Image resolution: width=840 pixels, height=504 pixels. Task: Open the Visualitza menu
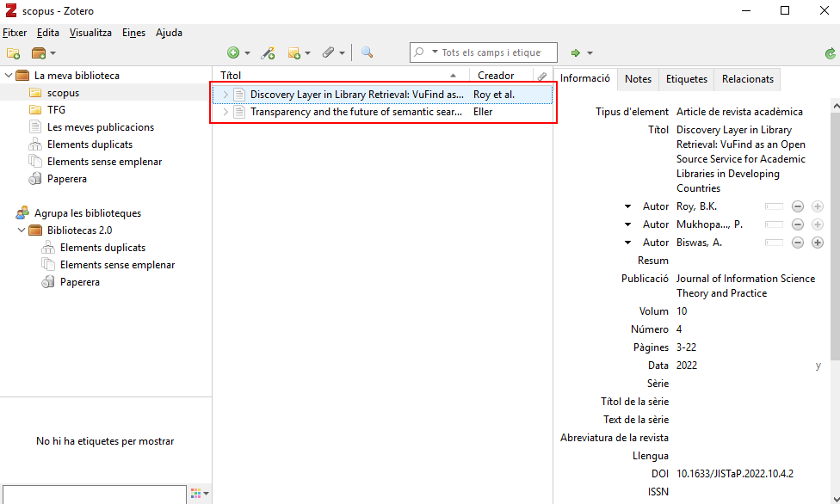click(x=90, y=33)
